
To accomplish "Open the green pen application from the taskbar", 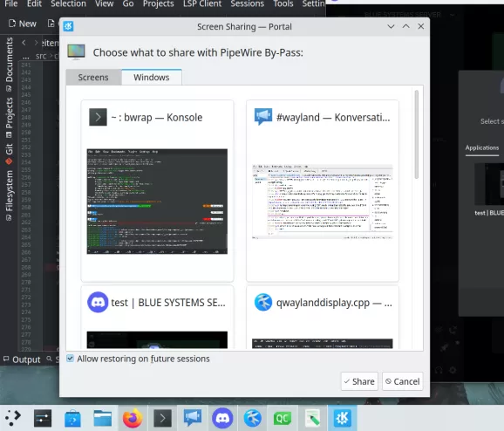I will tap(312, 418).
